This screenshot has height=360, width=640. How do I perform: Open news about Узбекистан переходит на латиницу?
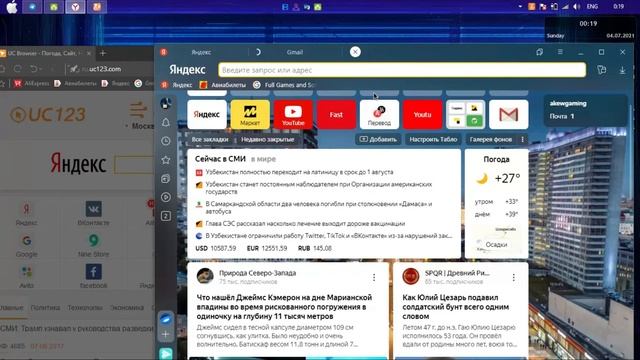click(x=300, y=172)
